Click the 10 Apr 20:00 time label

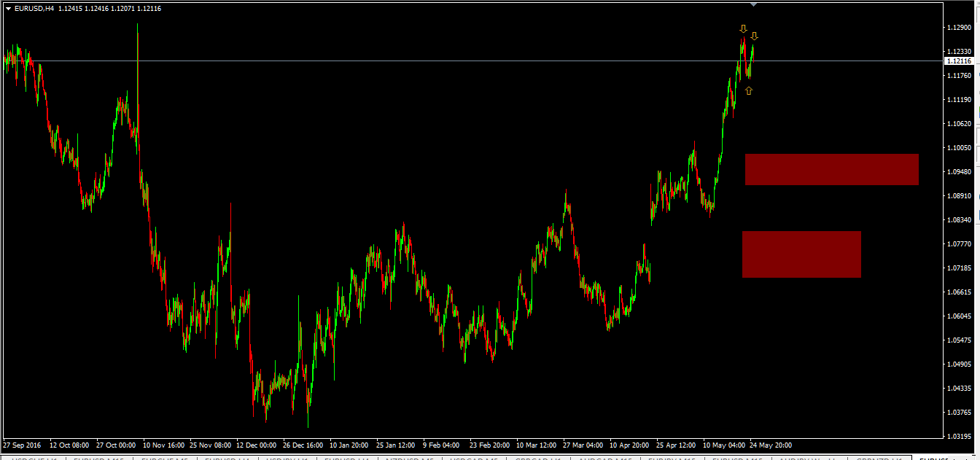click(629, 445)
